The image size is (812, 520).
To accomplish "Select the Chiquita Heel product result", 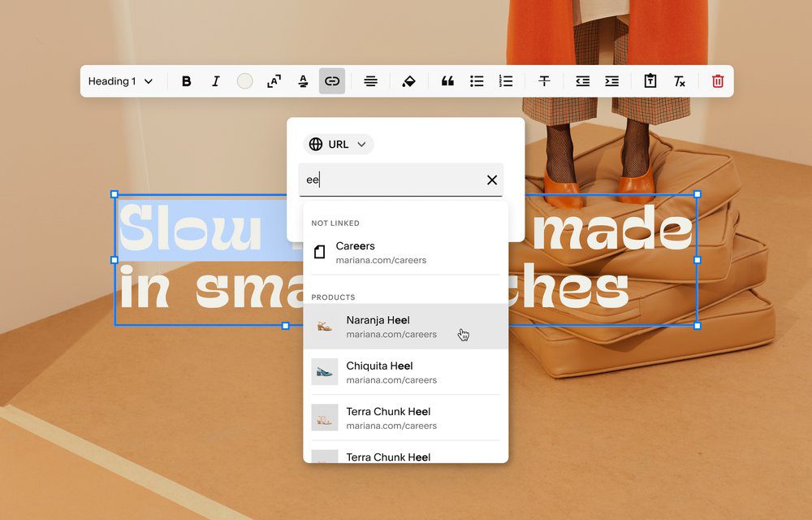I will pyautogui.click(x=382, y=372).
